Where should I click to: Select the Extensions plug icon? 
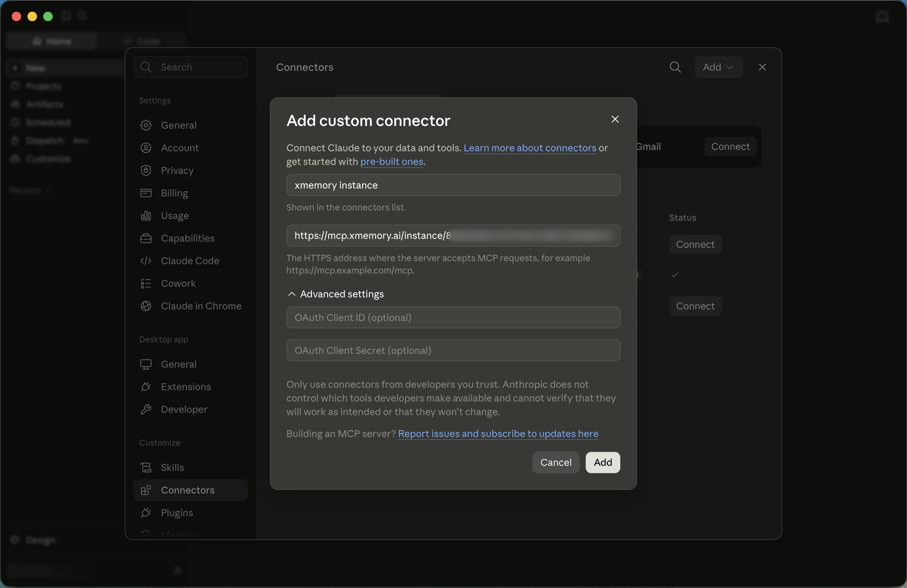coord(146,386)
